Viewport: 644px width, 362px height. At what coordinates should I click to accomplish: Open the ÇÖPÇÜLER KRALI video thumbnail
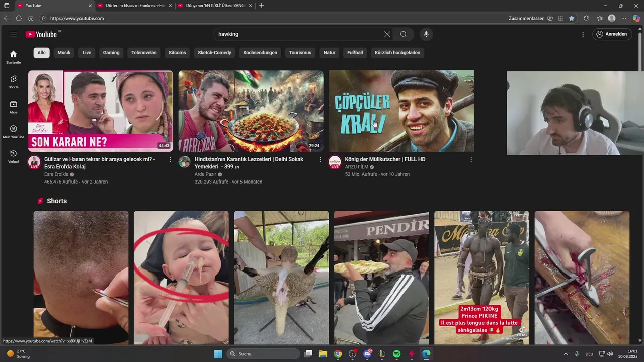pyautogui.click(x=401, y=111)
